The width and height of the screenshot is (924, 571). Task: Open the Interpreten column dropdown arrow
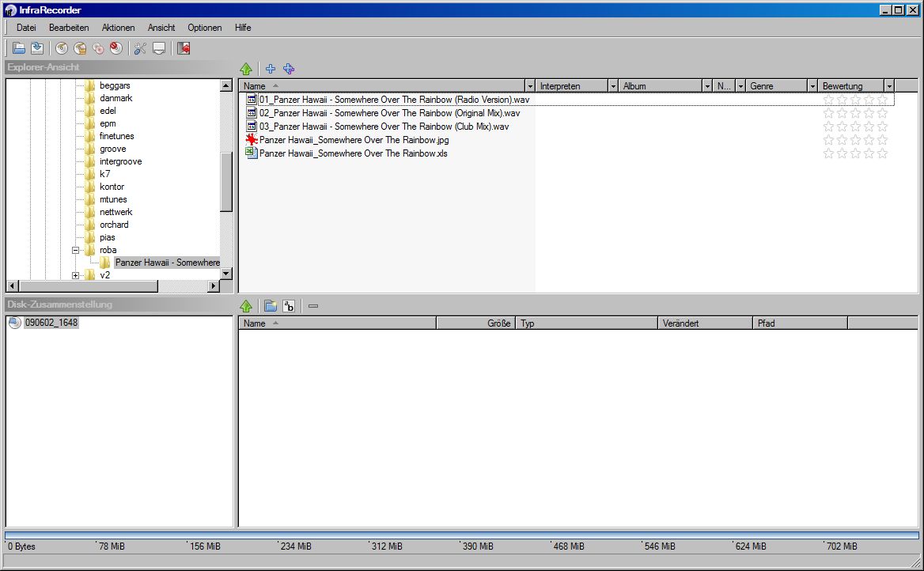point(613,86)
